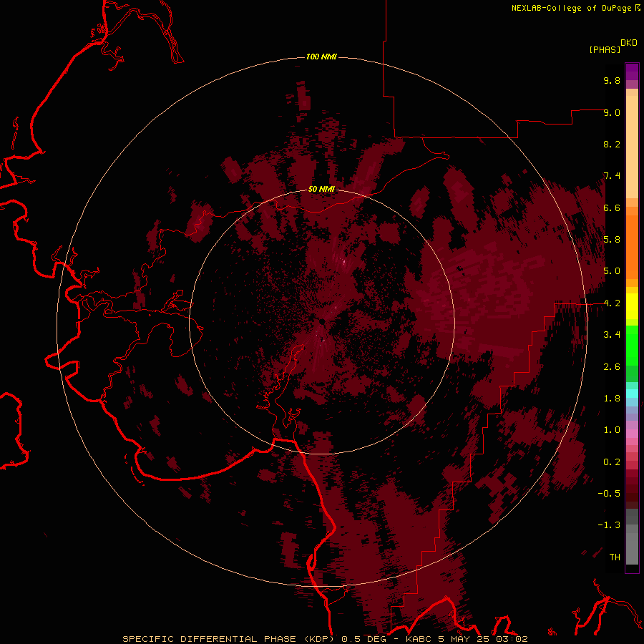The height and width of the screenshot is (644, 644).
Task: Click the 1.8 value on the color scale
Action: (612, 399)
